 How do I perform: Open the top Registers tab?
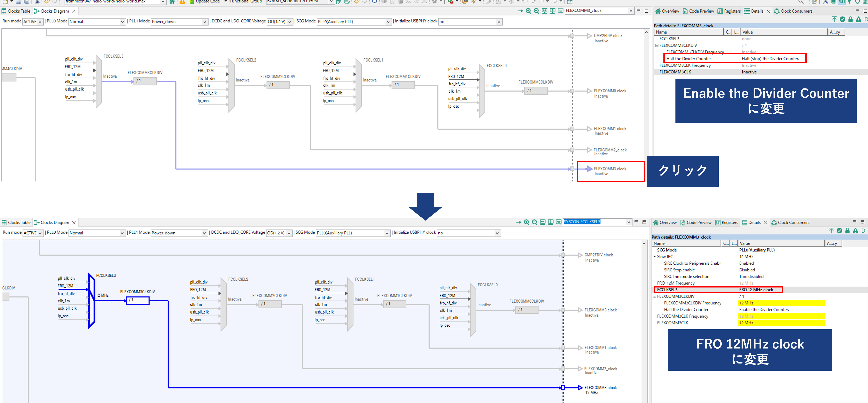[729, 11]
